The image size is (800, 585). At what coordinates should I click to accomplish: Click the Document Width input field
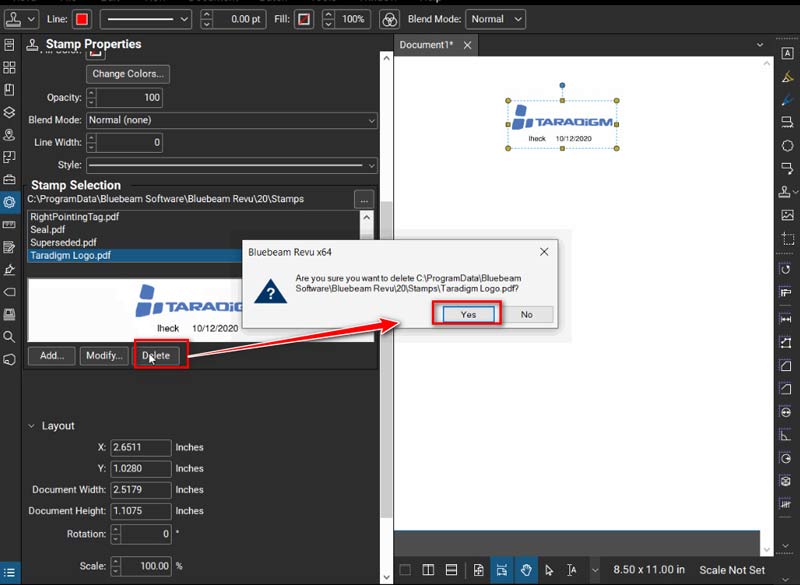click(x=141, y=490)
